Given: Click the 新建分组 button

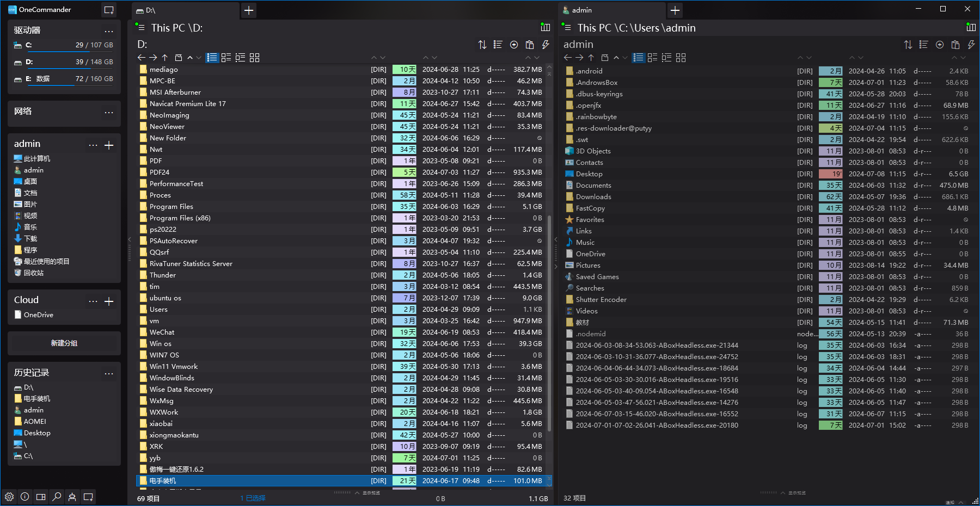Looking at the screenshot, I should (x=64, y=343).
